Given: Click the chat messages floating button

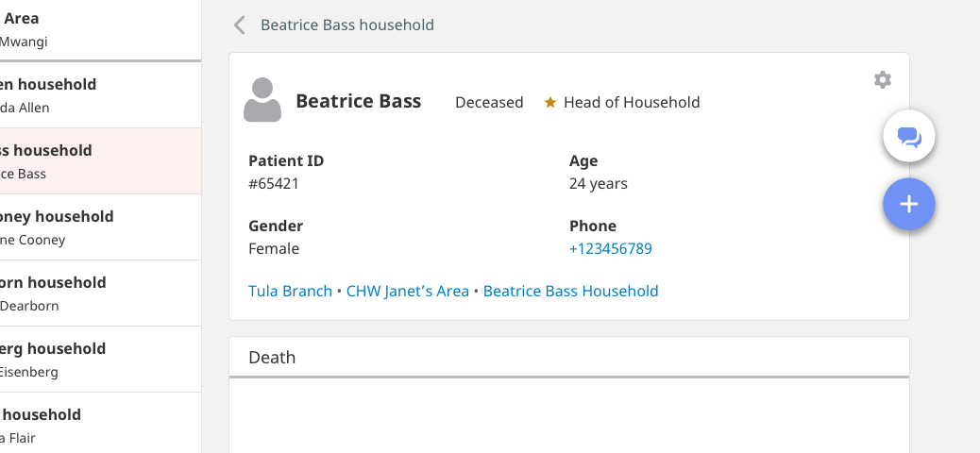Looking at the screenshot, I should pos(908,138).
